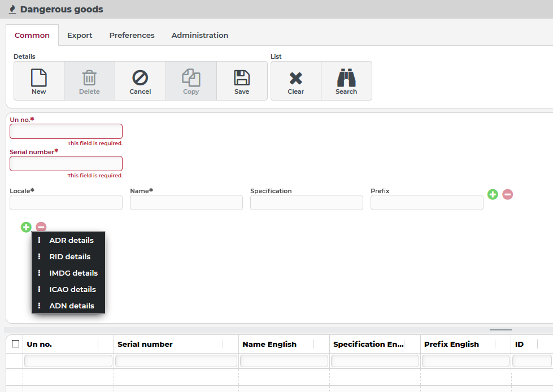
Task: Click the Prefix English filter box
Action: point(465,361)
